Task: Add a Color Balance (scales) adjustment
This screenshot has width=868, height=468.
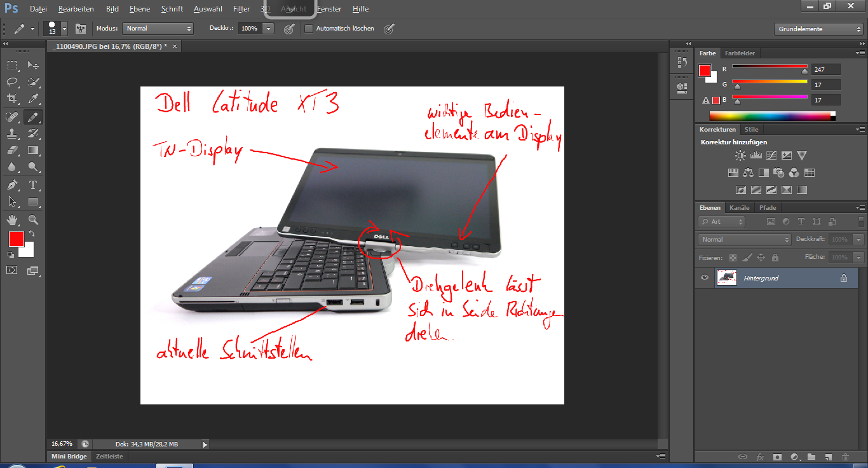Action: [748, 172]
